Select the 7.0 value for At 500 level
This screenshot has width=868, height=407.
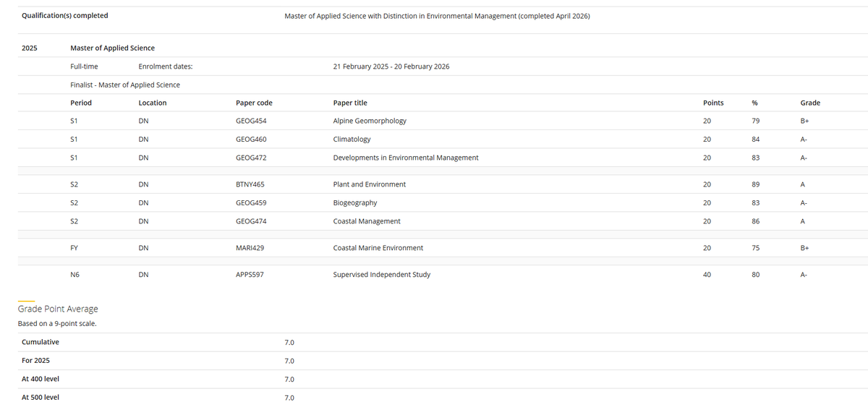[289, 398]
